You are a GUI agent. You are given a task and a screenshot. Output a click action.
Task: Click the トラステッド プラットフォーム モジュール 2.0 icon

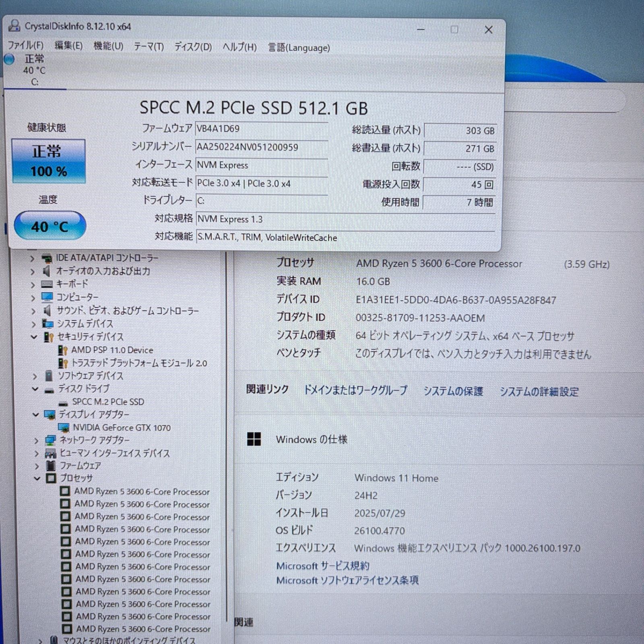click(x=63, y=363)
